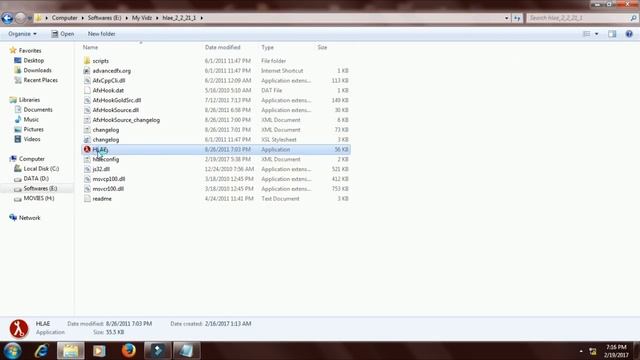Go to Computer in the address breadcrumb
Viewport: 640px width, 360px height.
tap(64, 18)
